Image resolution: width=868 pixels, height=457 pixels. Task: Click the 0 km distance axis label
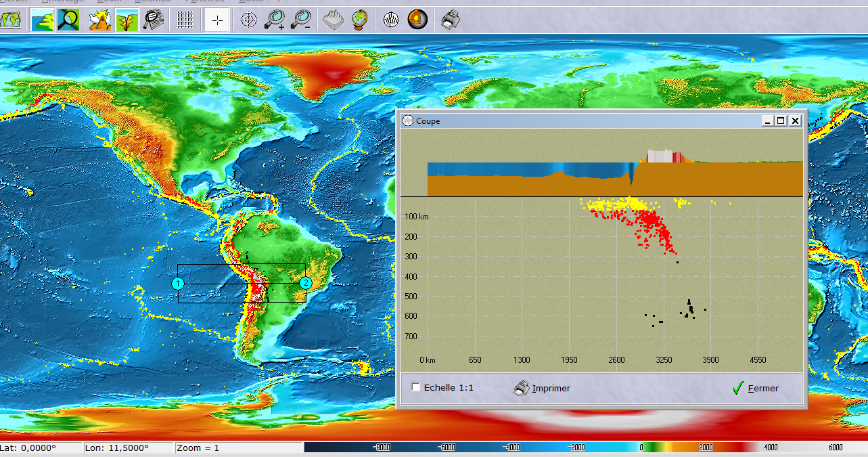pos(427,360)
